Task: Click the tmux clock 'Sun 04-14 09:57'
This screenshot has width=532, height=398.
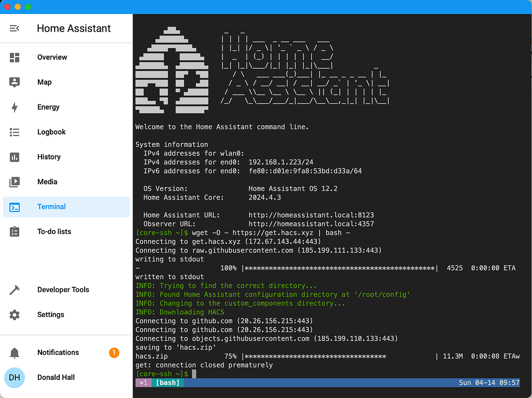Action: click(489, 383)
